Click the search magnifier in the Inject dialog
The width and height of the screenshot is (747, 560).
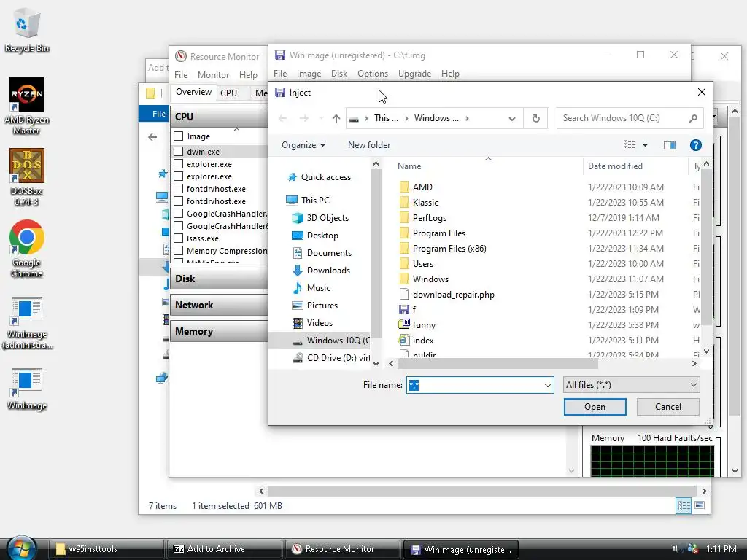point(693,118)
